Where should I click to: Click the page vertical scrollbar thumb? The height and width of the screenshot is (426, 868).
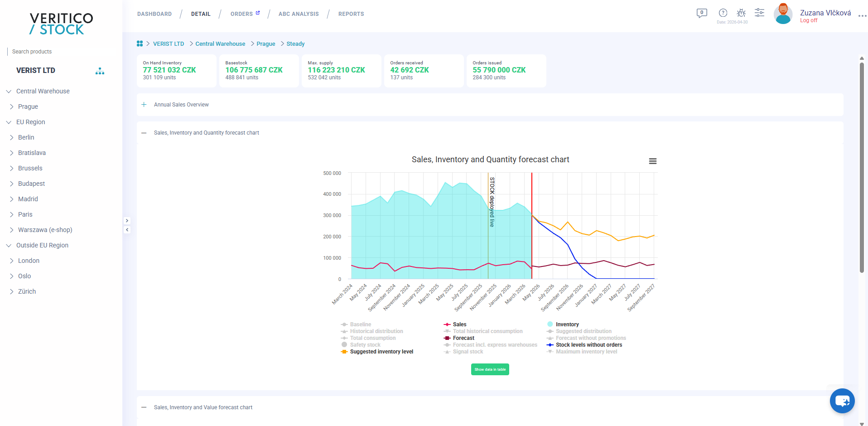862,168
